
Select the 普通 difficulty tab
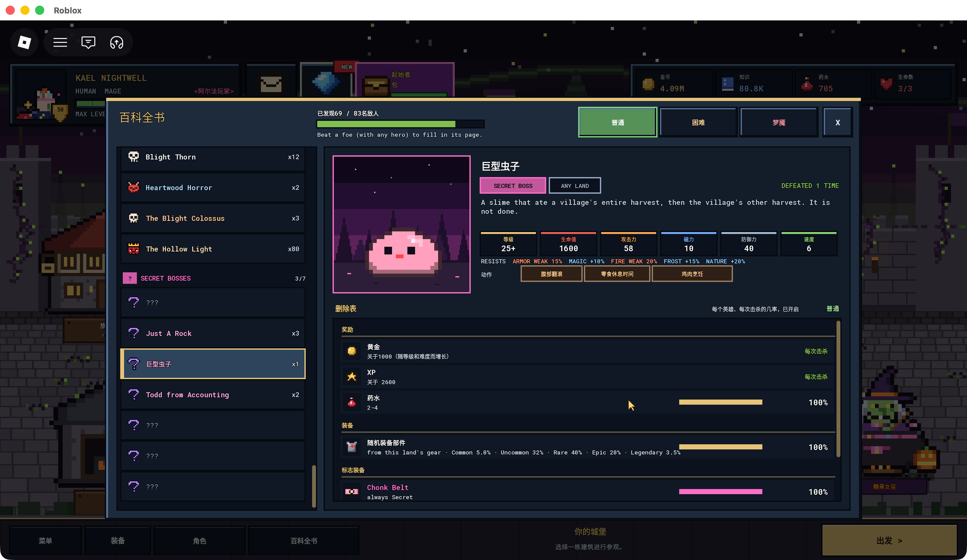click(x=617, y=122)
